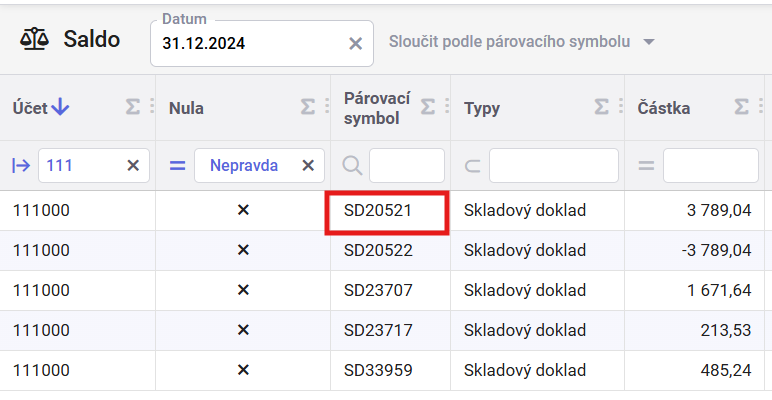Click amount 485,24

tap(726, 370)
